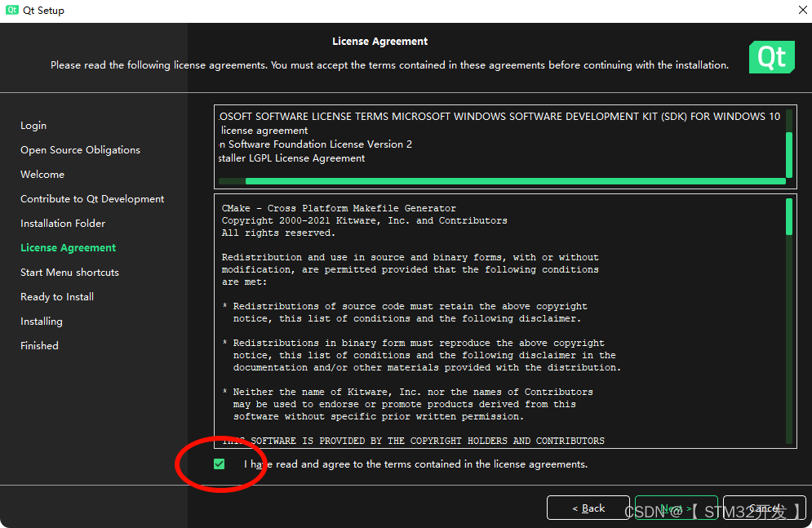Cancel the Qt installation
The width and height of the screenshot is (812, 528).
[x=764, y=508]
